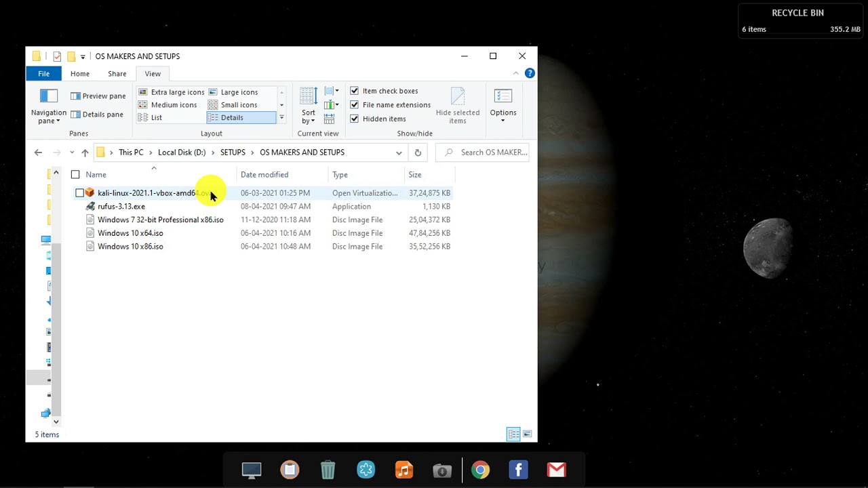The height and width of the screenshot is (488, 868).
Task: Click Local Disk (D:) in breadcrumb
Action: (182, 152)
